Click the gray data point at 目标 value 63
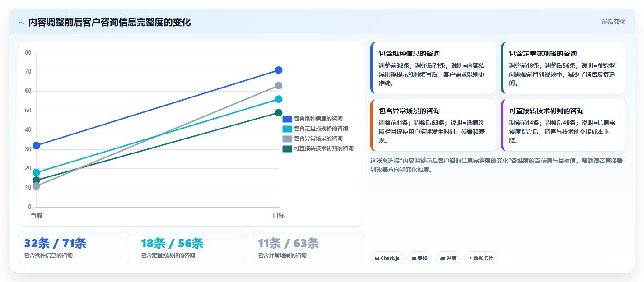This screenshot has width=644, height=282. click(279, 86)
